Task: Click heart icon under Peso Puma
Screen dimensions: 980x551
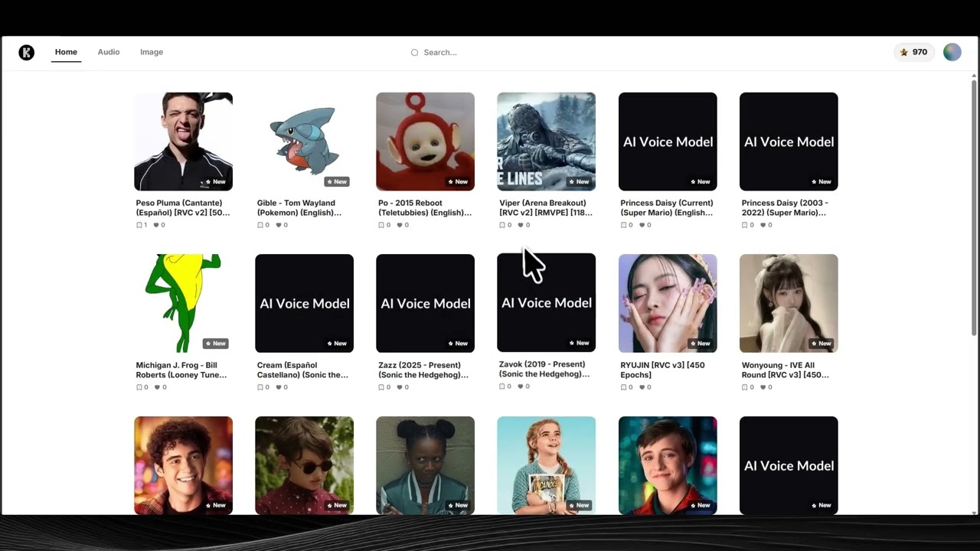Action: pyautogui.click(x=156, y=225)
